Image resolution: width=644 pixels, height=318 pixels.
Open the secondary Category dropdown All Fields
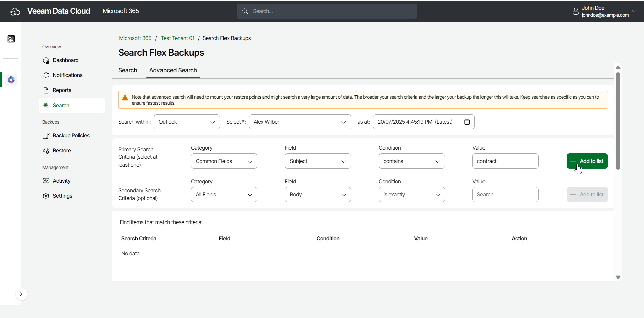pyautogui.click(x=224, y=195)
